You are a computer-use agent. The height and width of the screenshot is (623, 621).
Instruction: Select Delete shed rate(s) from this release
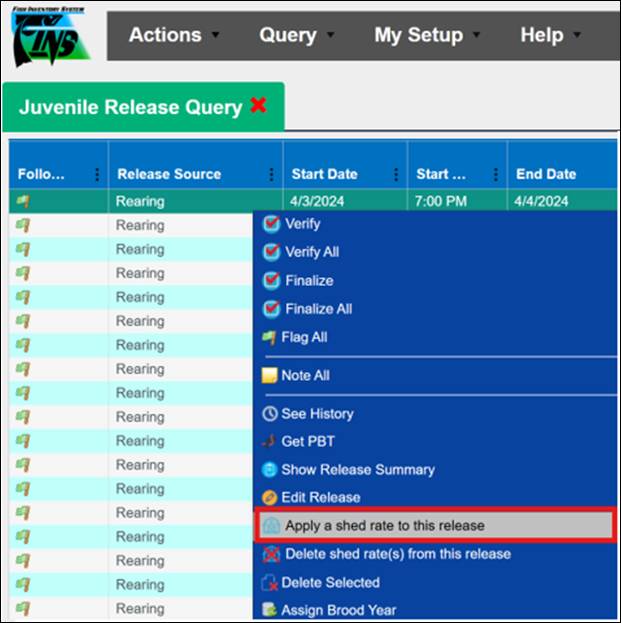(x=398, y=554)
